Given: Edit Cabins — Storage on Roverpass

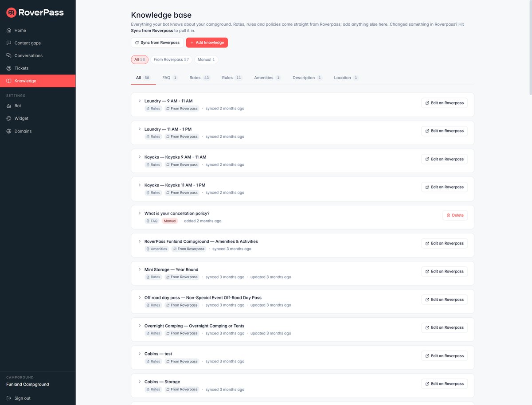Looking at the screenshot, I should tap(444, 384).
